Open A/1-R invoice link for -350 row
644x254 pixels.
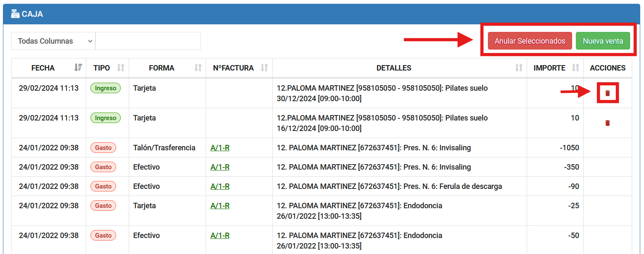[220, 167]
